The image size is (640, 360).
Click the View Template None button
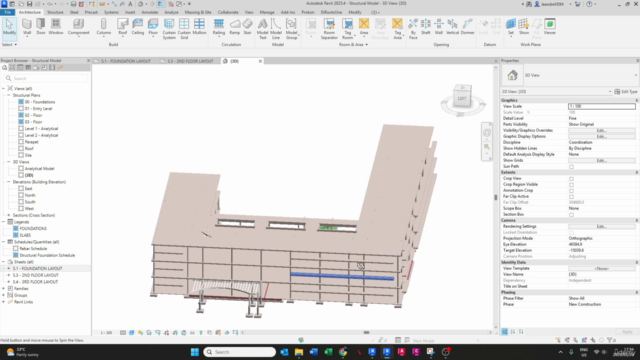(602, 269)
